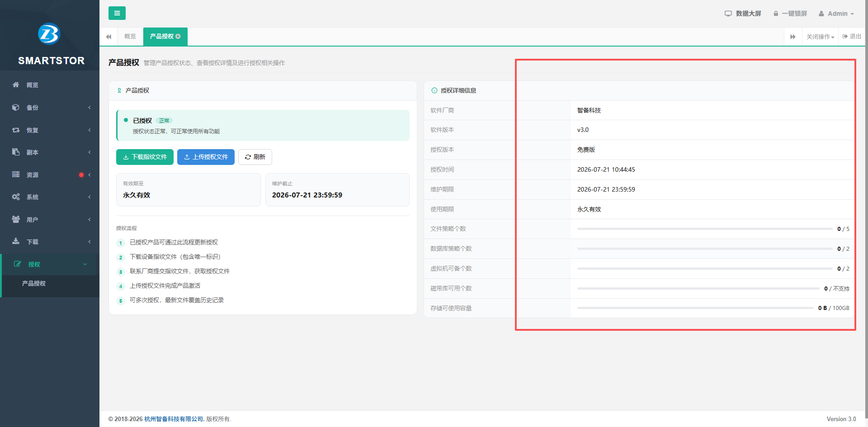Expand the 备份 sidebar menu

point(90,107)
